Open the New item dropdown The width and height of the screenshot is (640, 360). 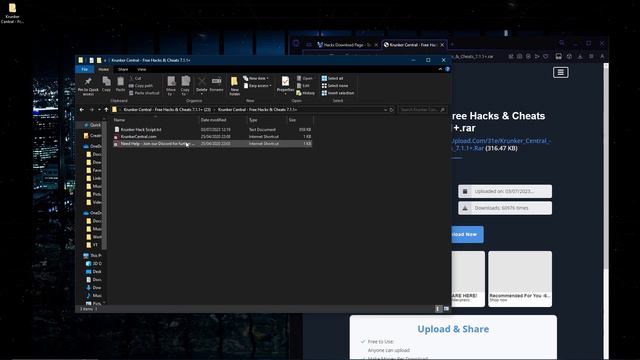click(x=256, y=78)
